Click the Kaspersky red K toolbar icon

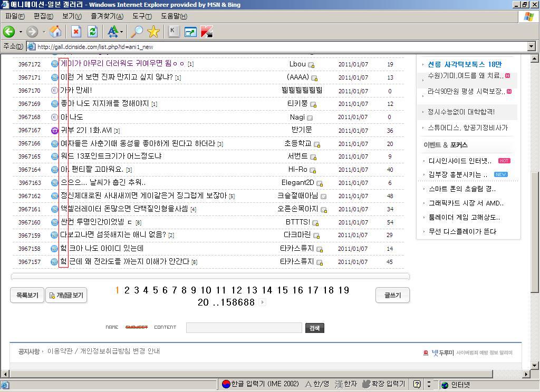tap(207, 32)
